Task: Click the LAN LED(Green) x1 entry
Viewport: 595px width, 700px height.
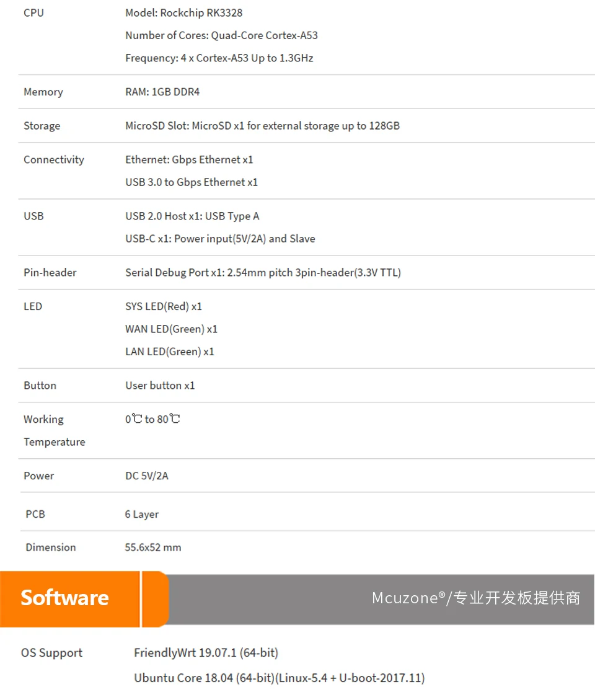Action: click(169, 352)
